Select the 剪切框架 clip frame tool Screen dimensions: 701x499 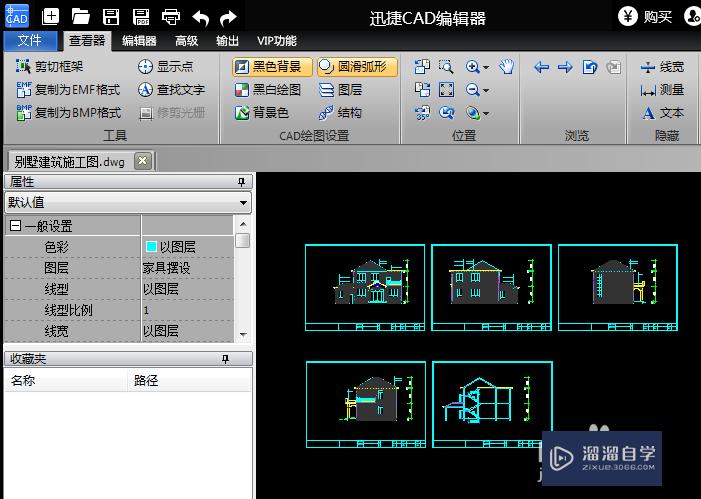click(x=50, y=67)
